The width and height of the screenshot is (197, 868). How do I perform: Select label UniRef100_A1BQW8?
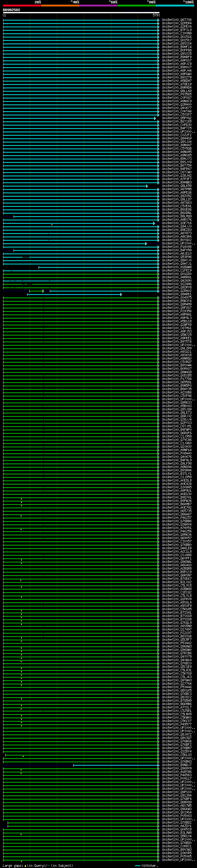pyautogui.click(x=177, y=267)
